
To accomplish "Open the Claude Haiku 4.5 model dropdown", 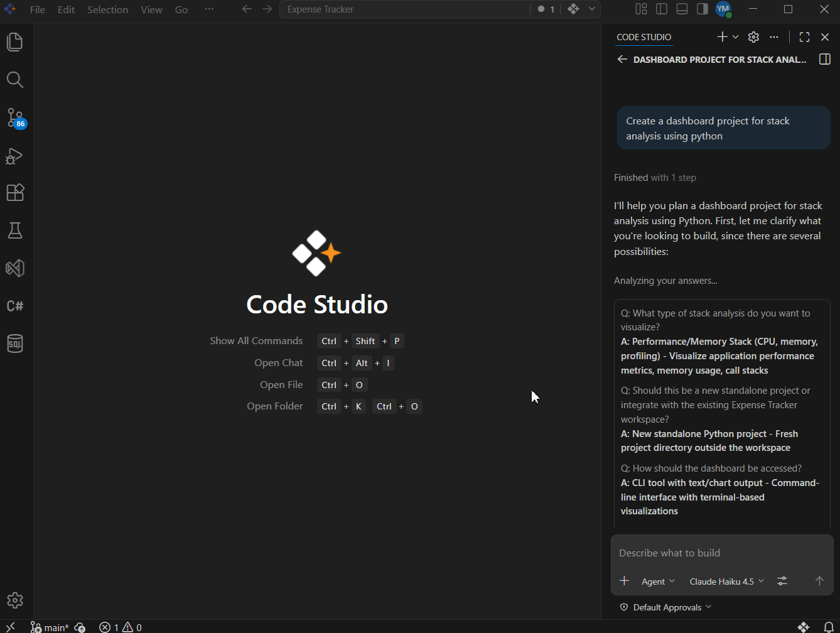I will 727,582.
